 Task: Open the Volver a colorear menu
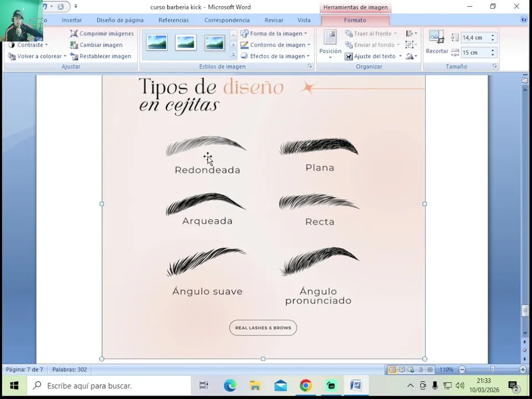coord(37,57)
